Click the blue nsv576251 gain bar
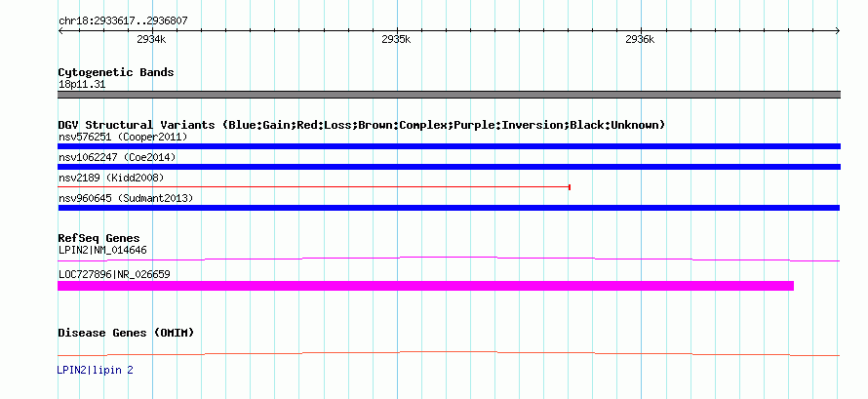 coord(449,146)
